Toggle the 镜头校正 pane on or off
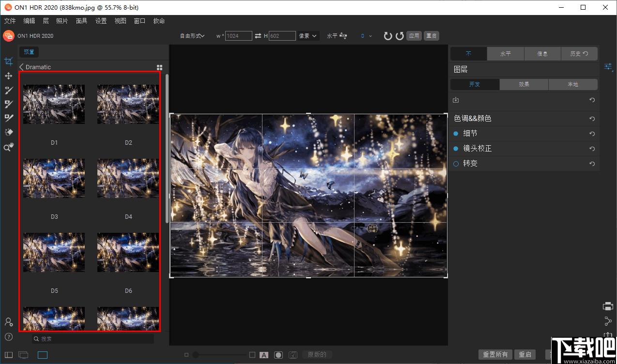The width and height of the screenshot is (617, 364). tap(456, 149)
